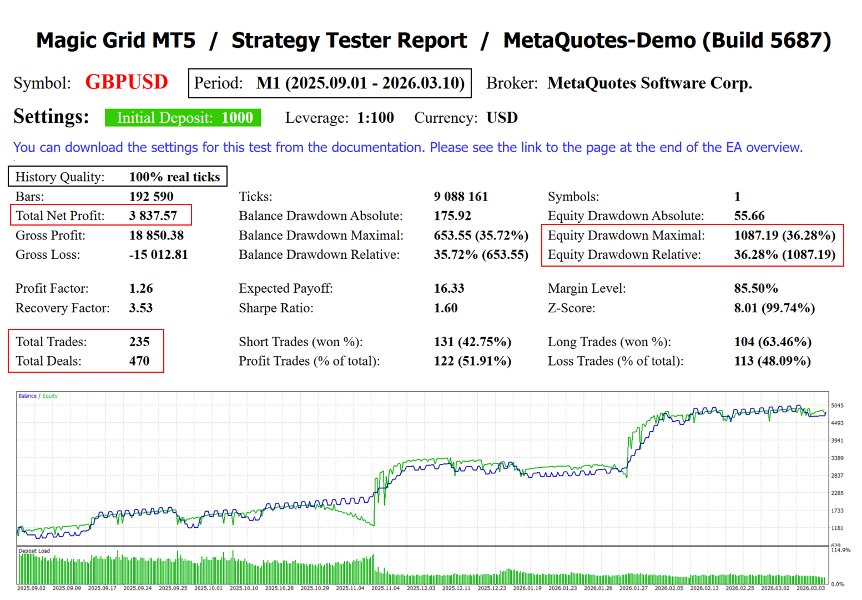Open the blue settings download documentation text
This screenshot has height=600, width=862.
(407, 147)
